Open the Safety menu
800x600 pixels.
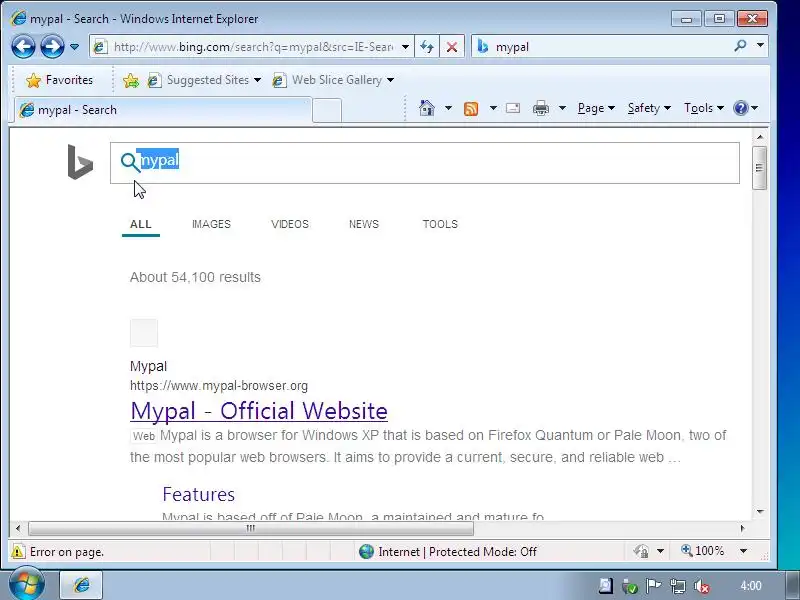point(648,108)
